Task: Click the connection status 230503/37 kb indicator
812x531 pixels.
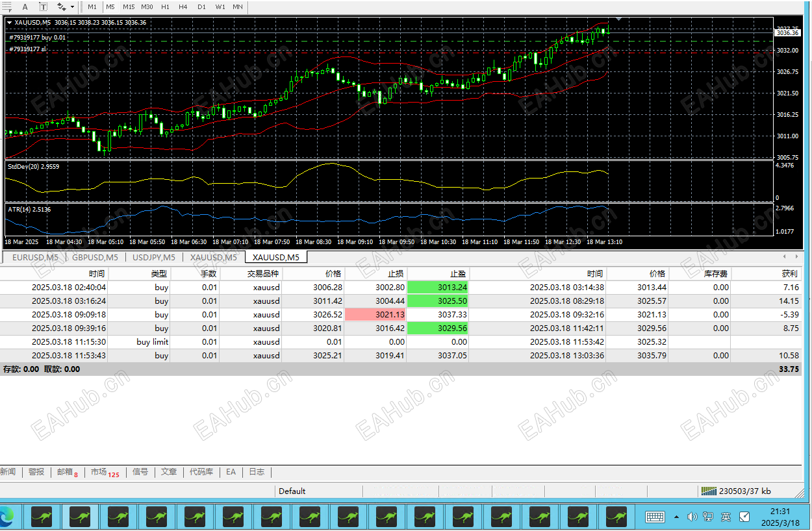Action: click(x=737, y=491)
